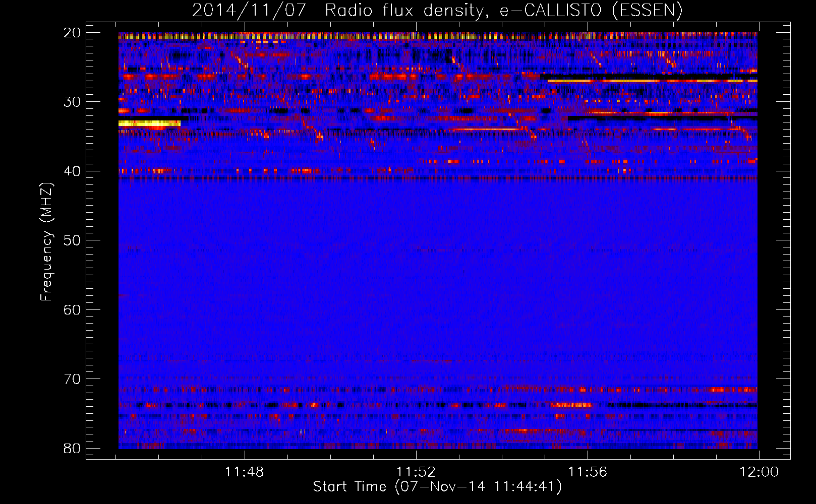The width and height of the screenshot is (816, 504).
Task: Click the bright yellow emission band near 33 MHz
Action: coord(149,123)
